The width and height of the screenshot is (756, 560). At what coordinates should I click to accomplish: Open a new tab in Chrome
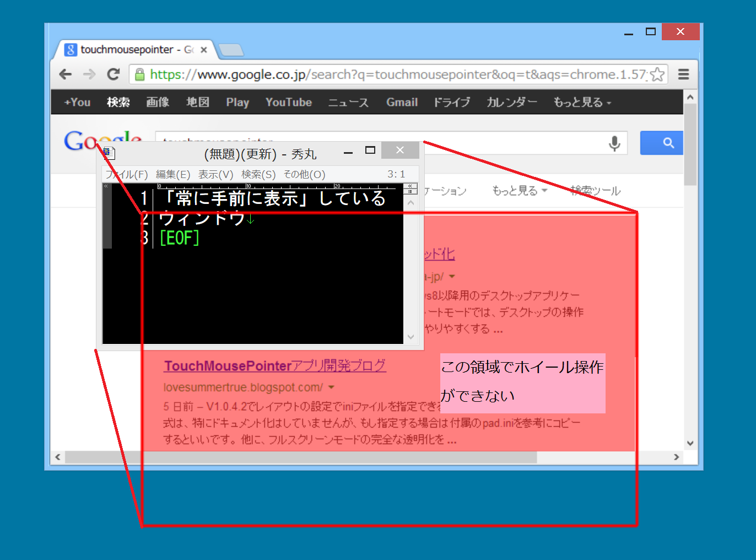(x=231, y=51)
